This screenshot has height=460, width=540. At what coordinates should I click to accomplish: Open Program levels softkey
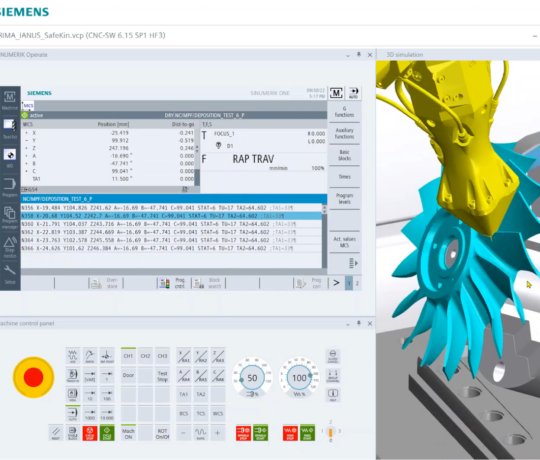click(x=344, y=199)
